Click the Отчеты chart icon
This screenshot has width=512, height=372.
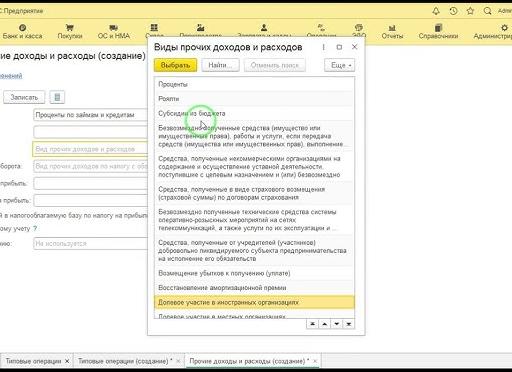tap(392, 28)
